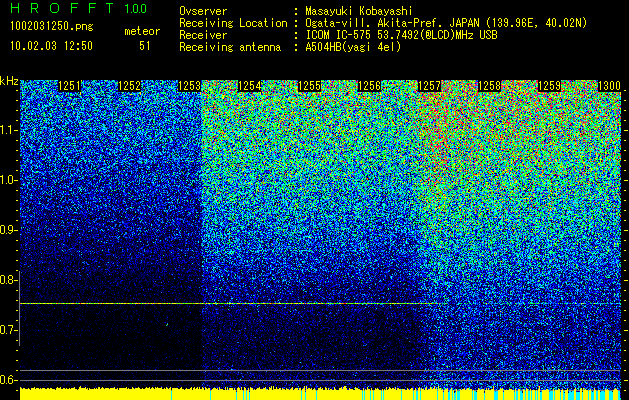629x400 pixels.
Task: Click the 1257 time marker
Action: coord(430,86)
